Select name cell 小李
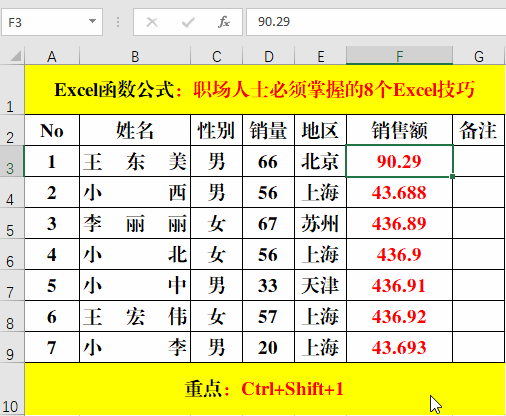The width and height of the screenshot is (506, 416). click(x=135, y=347)
